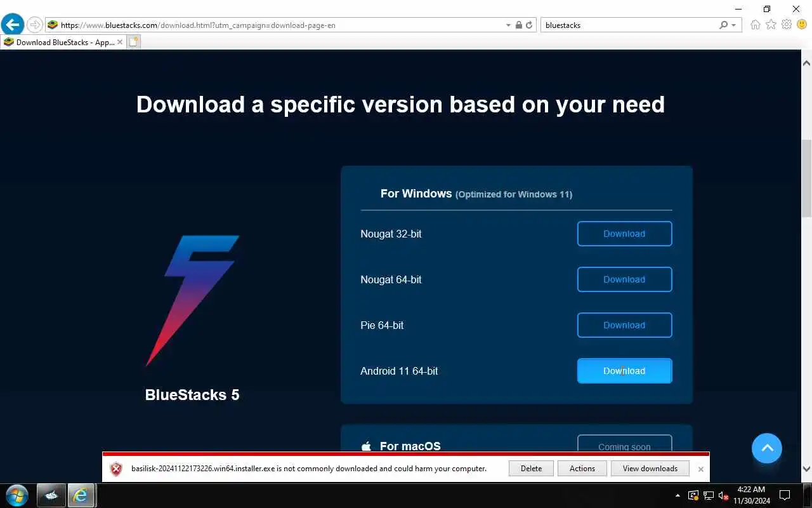This screenshot has width=812, height=508.
Task: Dismiss the download notification bar
Action: (700, 469)
